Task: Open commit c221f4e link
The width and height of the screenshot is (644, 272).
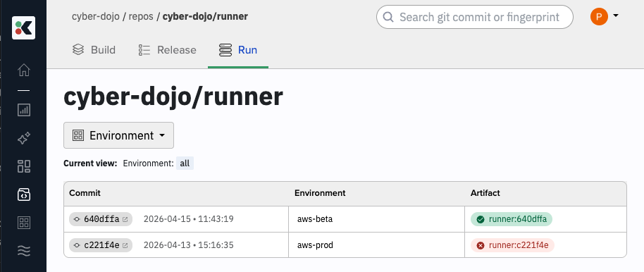Action: pos(101,246)
